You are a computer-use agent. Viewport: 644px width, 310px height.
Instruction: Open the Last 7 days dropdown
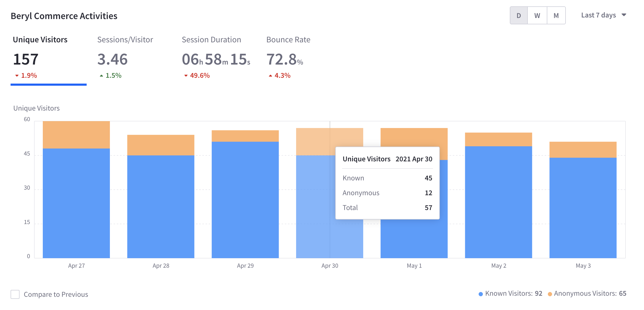(x=604, y=15)
